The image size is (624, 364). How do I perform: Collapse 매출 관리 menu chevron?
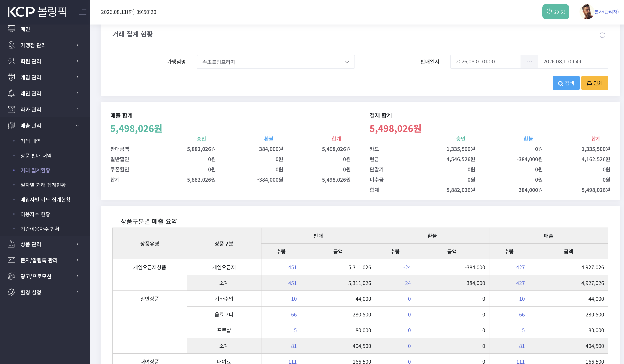[77, 125]
